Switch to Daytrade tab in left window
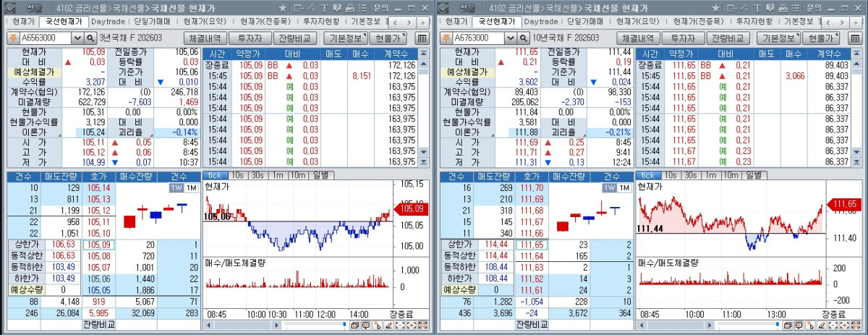This screenshot has height=335, width=868. (108, 22)
